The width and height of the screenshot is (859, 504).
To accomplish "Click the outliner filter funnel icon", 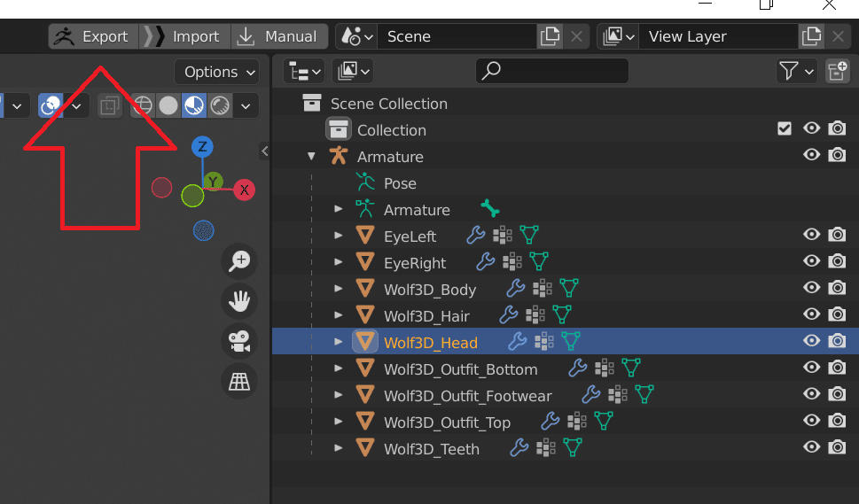I will [795, 71].
